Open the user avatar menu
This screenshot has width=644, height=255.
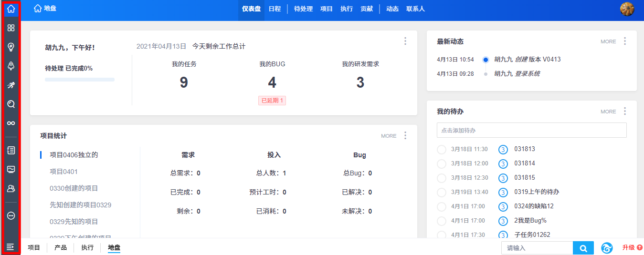(627, 9)
